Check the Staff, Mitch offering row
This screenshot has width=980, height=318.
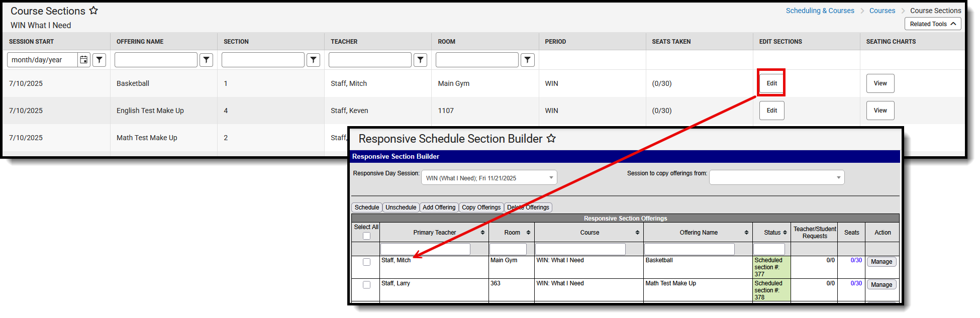pyautogui.click(x=366, y=262)
